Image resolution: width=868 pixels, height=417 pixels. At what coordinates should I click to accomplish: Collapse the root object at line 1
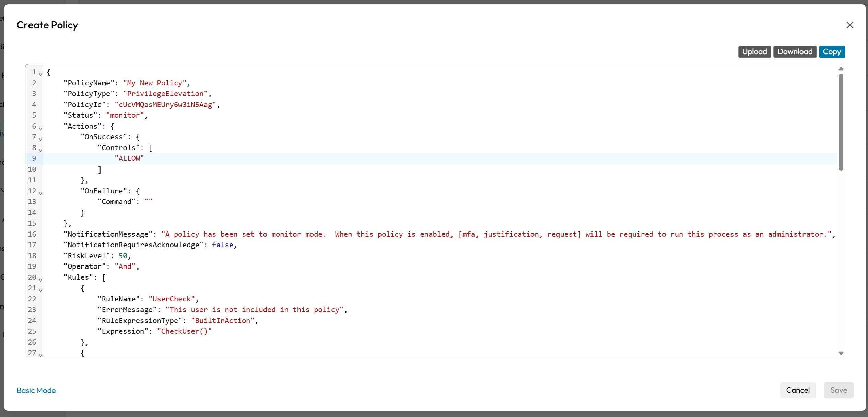[40, 74]
